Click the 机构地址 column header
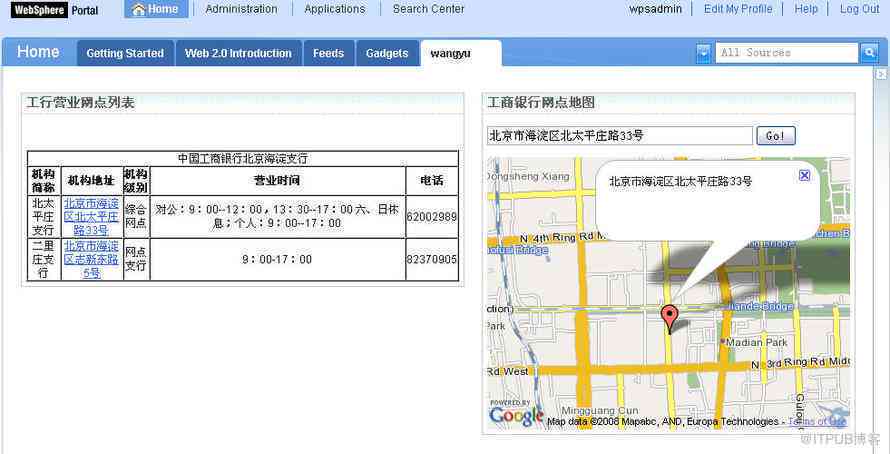 92,180
